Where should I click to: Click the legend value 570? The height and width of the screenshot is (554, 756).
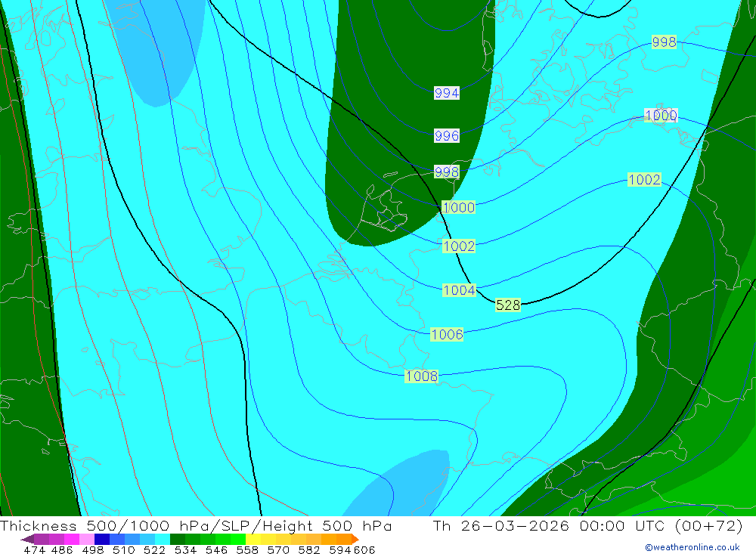pyautogui.click(x=277, y=549)
